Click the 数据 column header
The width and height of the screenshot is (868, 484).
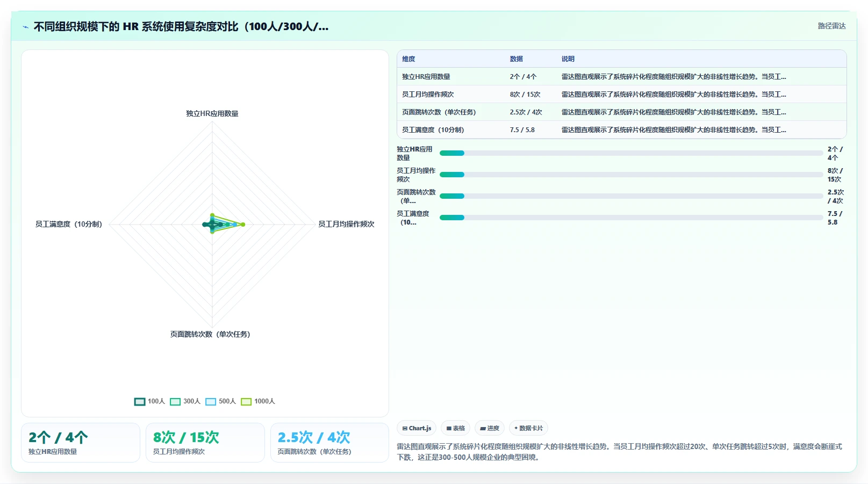(516, 59)
